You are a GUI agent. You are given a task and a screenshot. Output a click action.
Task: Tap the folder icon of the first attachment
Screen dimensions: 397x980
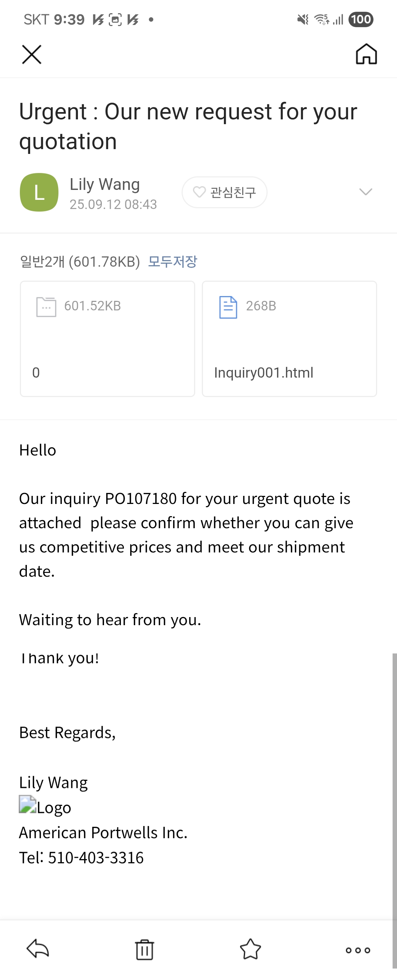pos(46,307)
